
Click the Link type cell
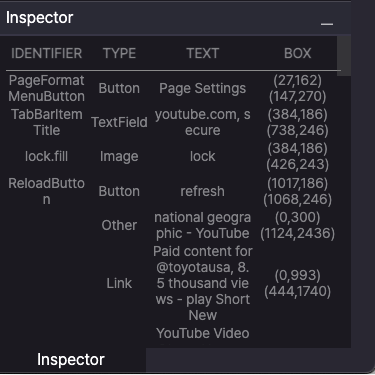(x=119, y=283)
